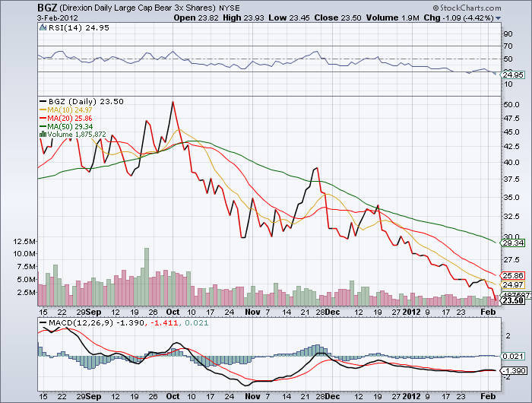
Task: Click the MACD value tag -1.390
Action: click(x=514, y=370)
